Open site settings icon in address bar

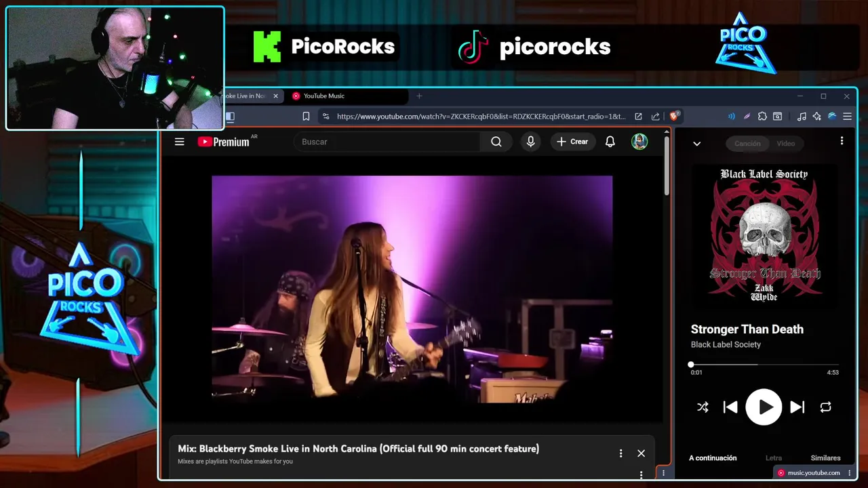coord(326,117)
